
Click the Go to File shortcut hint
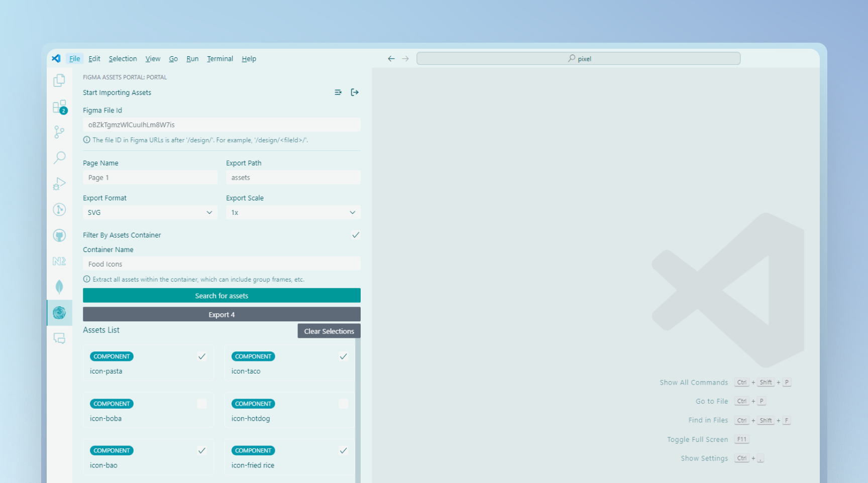pos(731,401)
